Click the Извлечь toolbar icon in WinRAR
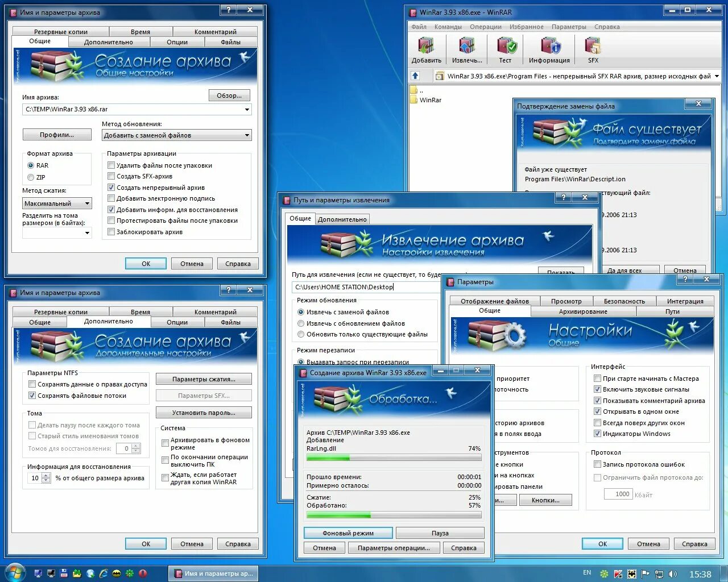Image resolution: width=728 pixels, height=582 pixels. coord(467,50)
